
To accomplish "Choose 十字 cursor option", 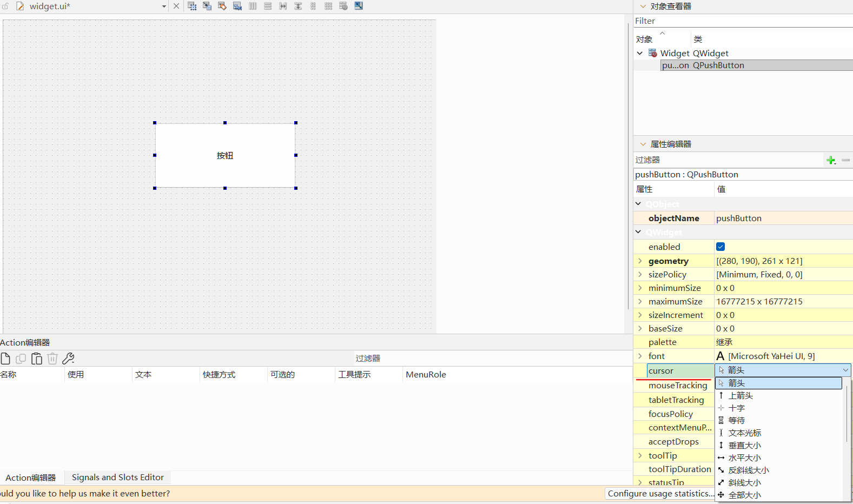I will (x=779, y=408).
